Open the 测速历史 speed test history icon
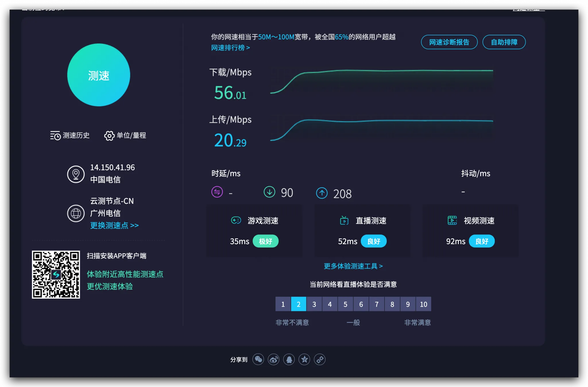Viewport: 588px width, 387px height. tap(55, 135)
